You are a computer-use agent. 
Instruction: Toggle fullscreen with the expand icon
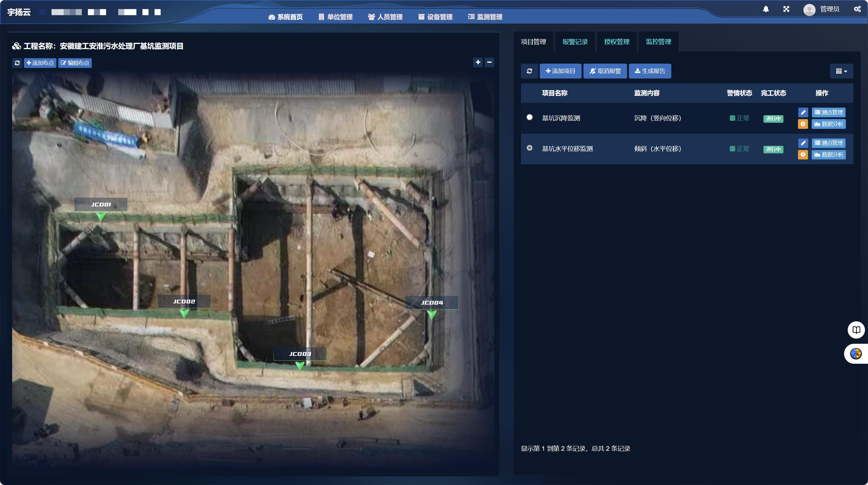786,9
